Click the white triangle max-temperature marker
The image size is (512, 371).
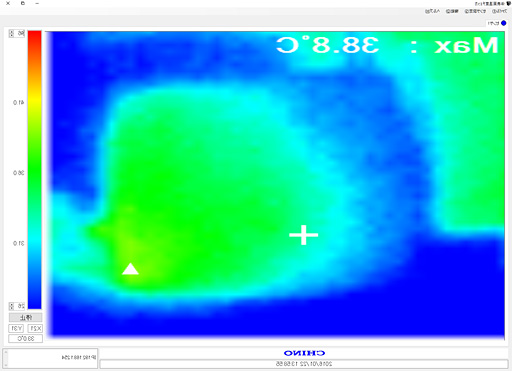click(x=130, y=269)
